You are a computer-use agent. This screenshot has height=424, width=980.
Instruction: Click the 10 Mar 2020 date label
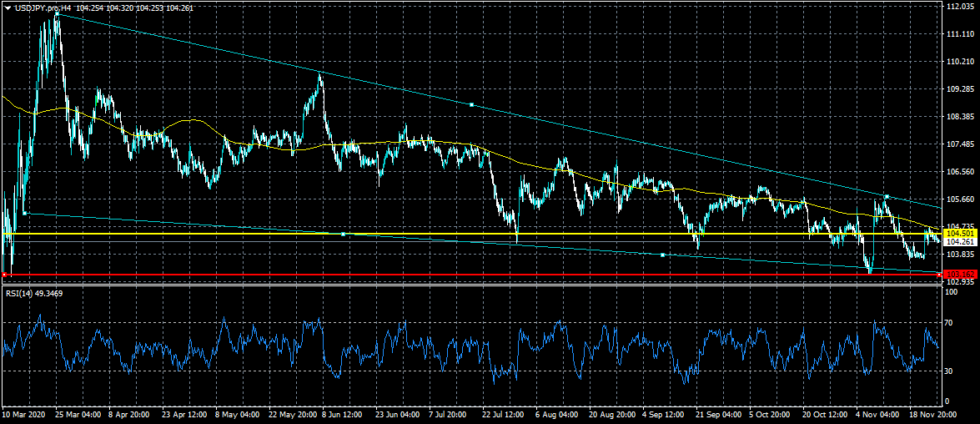[x=22, y=414]
